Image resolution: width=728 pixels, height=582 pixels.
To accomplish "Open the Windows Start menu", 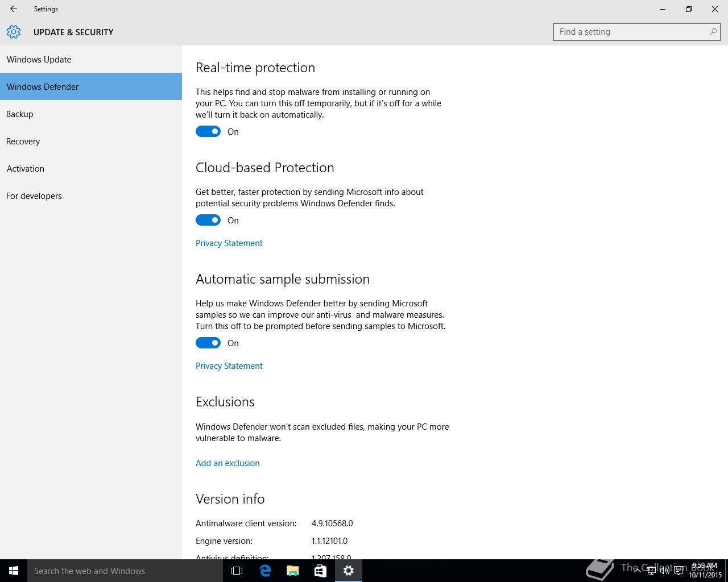I will tap(14, 571).
